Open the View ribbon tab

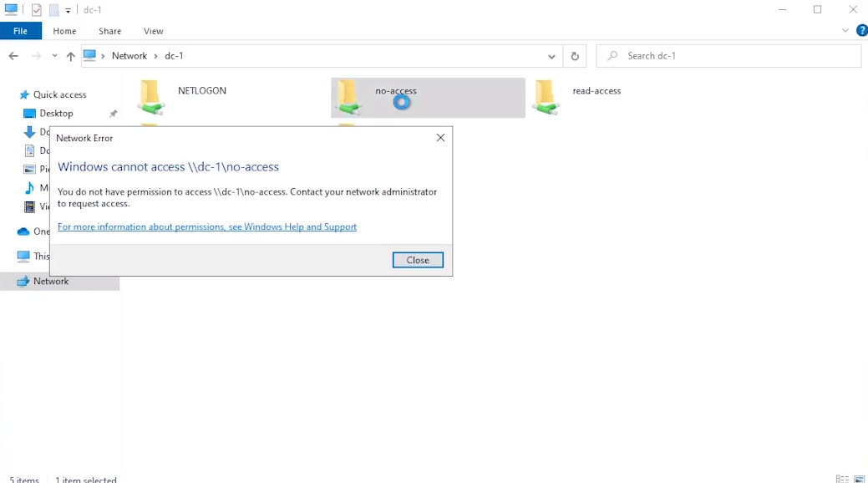pos(154,31)
